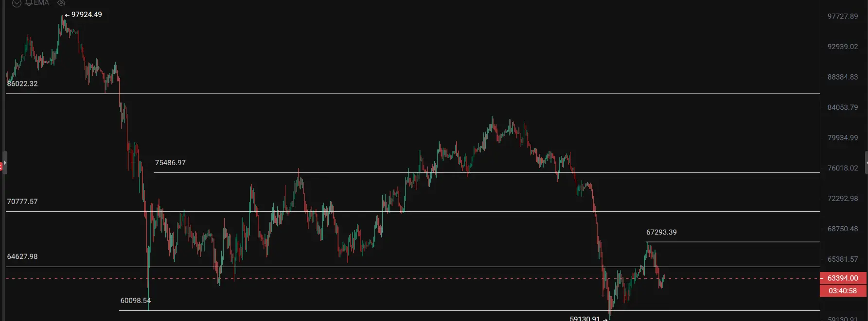Image resolution: width=868 pixels, height=321 pixels.
Task: Expand the right side panel handle
Action: pos(866,163)
